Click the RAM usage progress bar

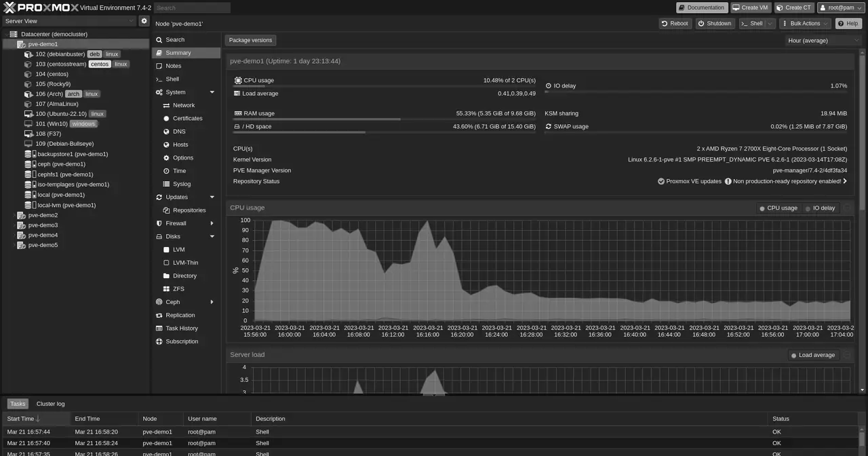pyautogui.click(x=384, y=119)
